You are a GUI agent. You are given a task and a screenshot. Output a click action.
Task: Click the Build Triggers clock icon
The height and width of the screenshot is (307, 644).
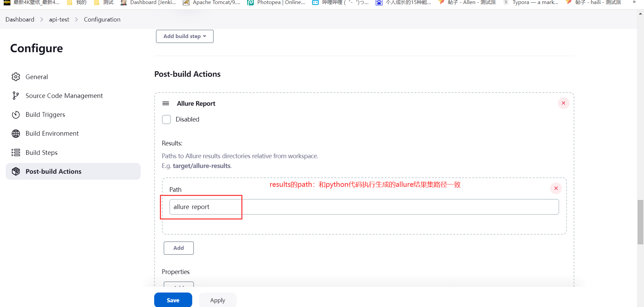tap(16, 114)
